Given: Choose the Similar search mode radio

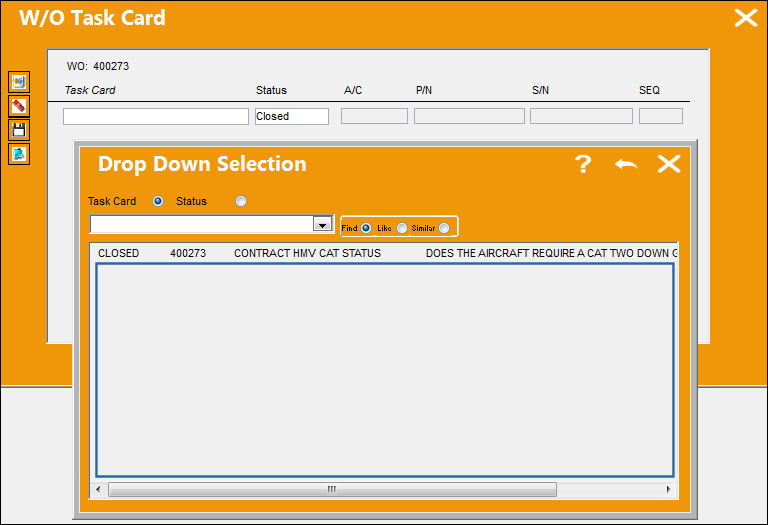Looking at the screenshot, I should click(444, 228).
